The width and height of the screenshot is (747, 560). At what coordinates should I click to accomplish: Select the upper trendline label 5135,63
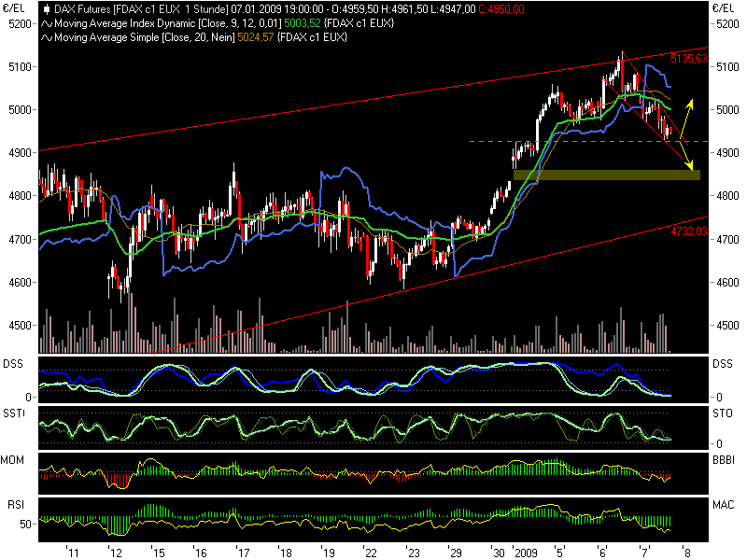point(687,58)
